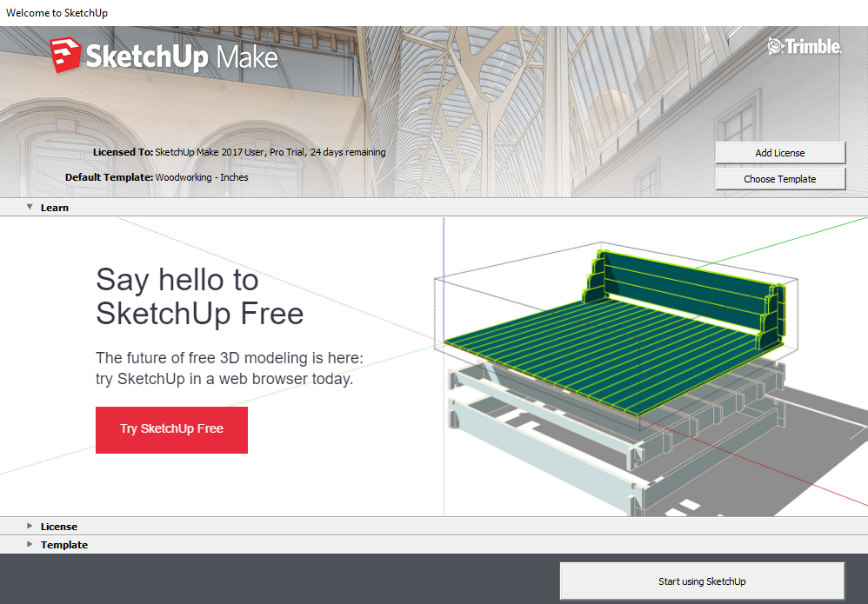868x604 pixels.
Task: Click the Learn section header label
Action: [54, 208]
